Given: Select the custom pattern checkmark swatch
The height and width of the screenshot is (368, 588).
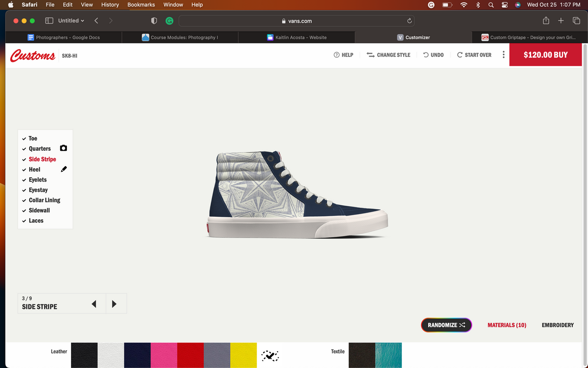Looking at the screenshot, I should click(x=270, y=355).
